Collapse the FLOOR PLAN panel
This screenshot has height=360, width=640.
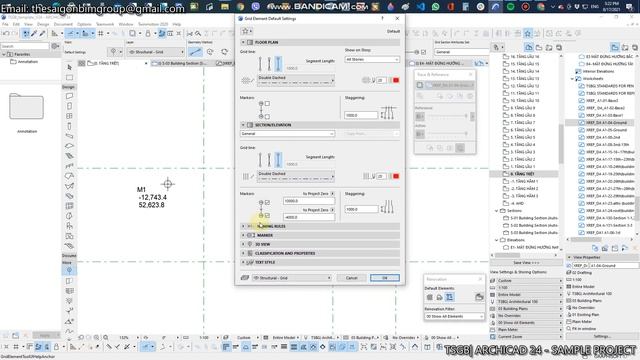tap(243, 42)
